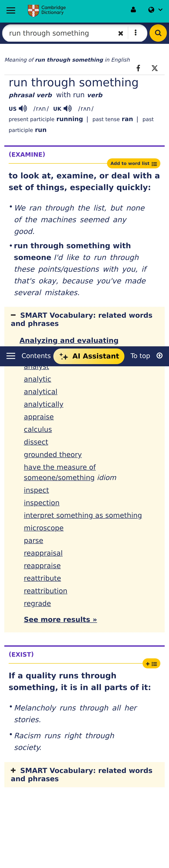Play the UK pronunciation audio
This screenshot has width=169, height=868.
pyautogui.click(x=67, y=108)
